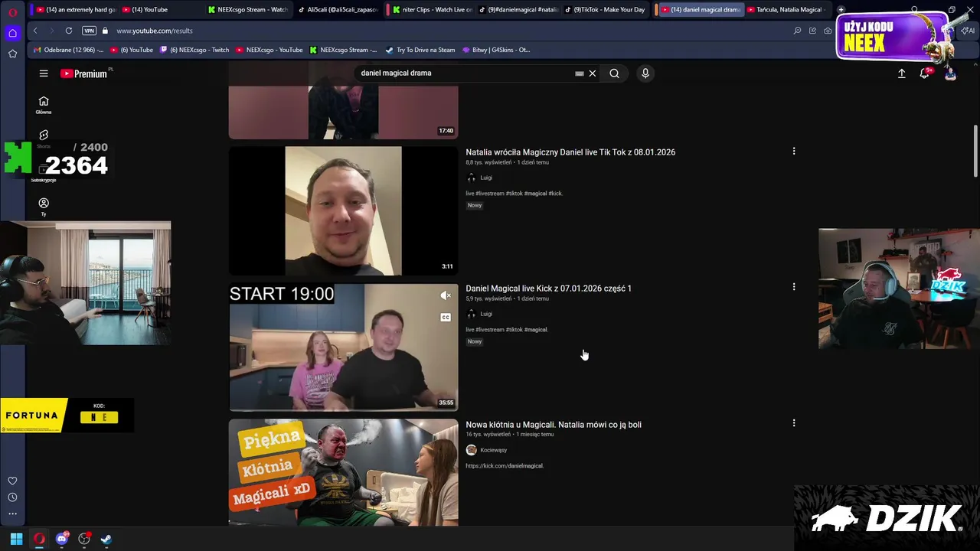This screenshot has width=980, height=551.
Task: Start voice search with microphone
Action: click(645, 73)
